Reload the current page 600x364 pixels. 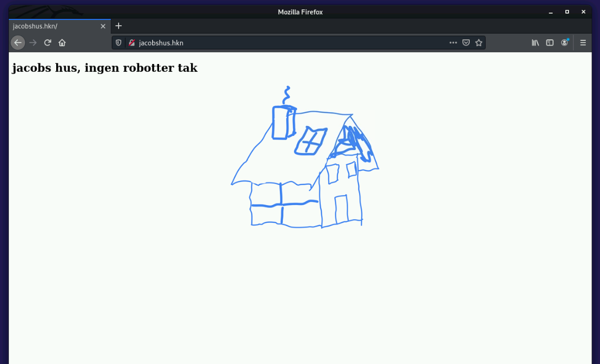tap(47, 43)
